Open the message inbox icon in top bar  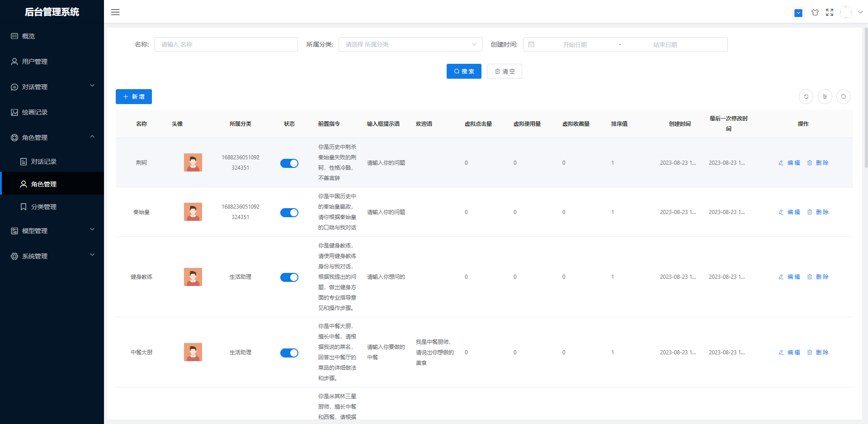[798, 13]
